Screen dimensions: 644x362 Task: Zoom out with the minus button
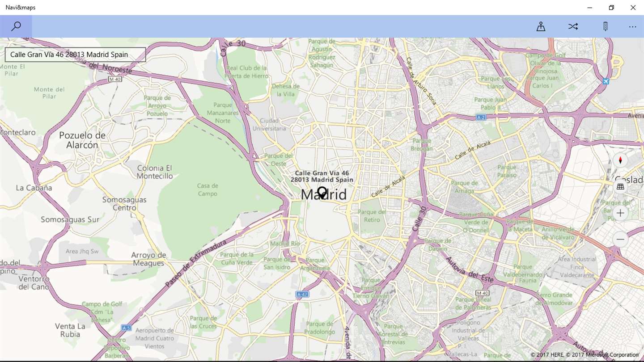pos(620,240)
